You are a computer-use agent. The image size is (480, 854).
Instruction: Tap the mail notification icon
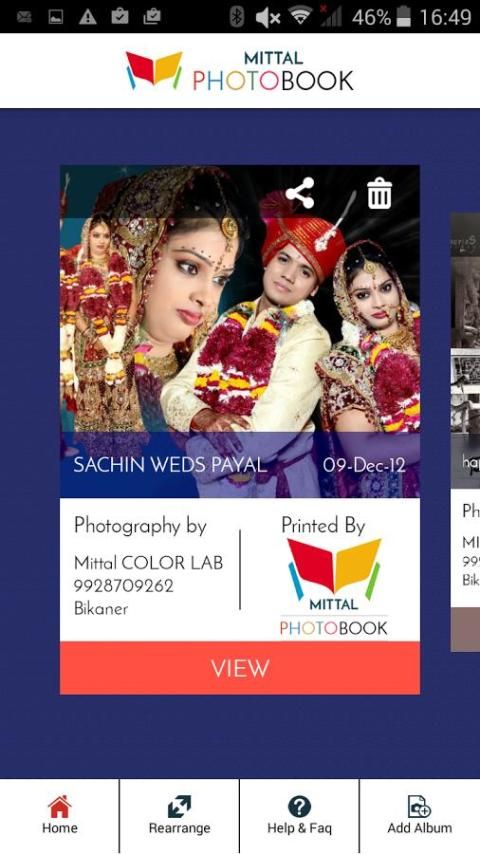23,17
